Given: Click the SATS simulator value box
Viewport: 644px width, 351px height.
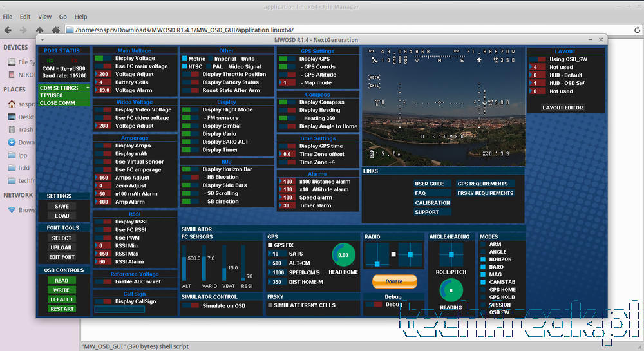Looking at the screenshot, I should tap(276, 254).
